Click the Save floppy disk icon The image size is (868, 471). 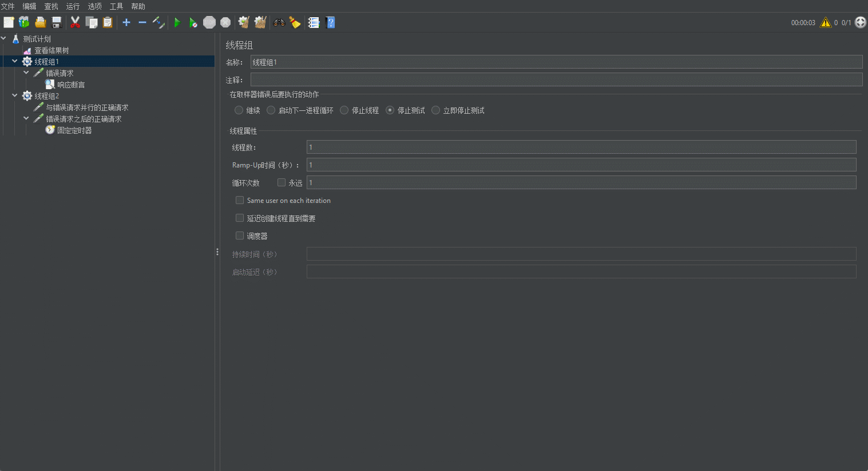click(57, 22)
